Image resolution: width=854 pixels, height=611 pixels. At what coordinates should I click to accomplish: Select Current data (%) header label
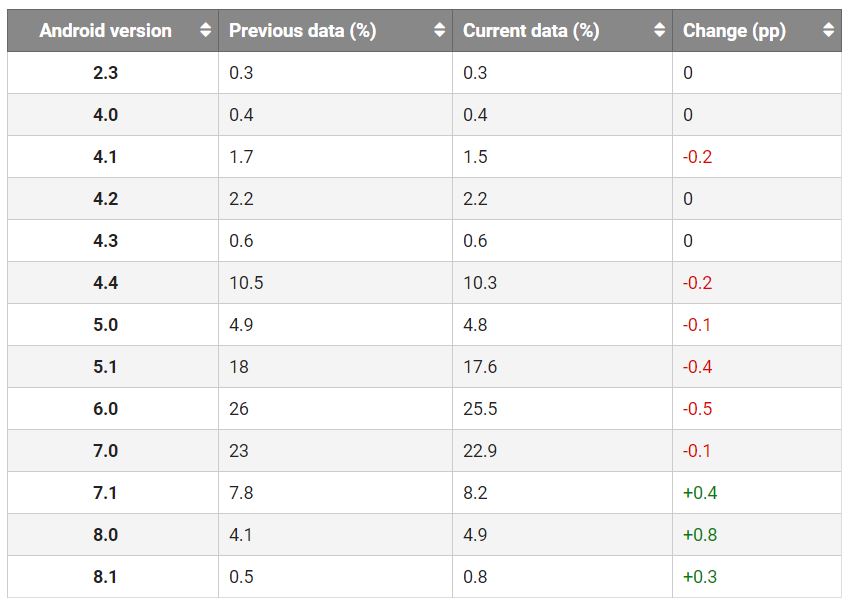pyautogui.click(x=531, y=31)
